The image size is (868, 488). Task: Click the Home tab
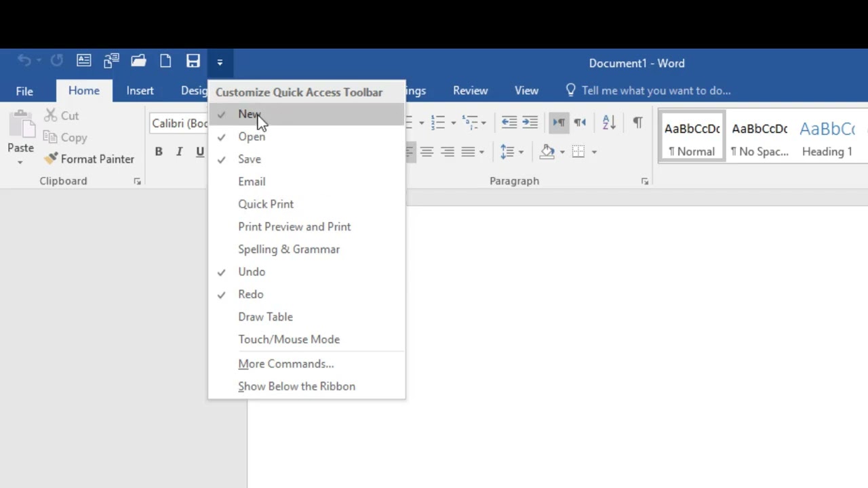coord(84,91)
